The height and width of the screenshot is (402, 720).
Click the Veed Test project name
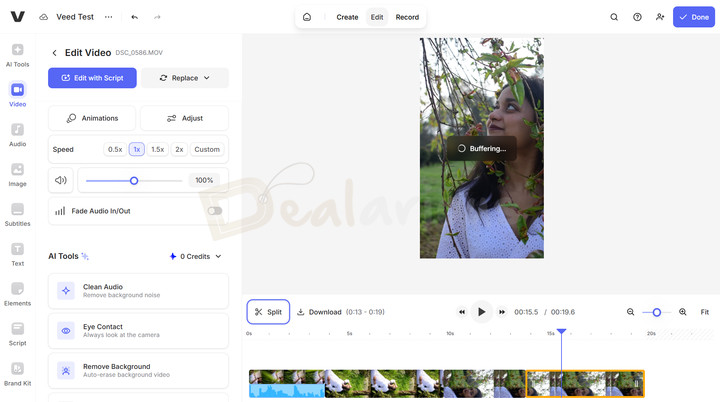(x=75, y=17)
